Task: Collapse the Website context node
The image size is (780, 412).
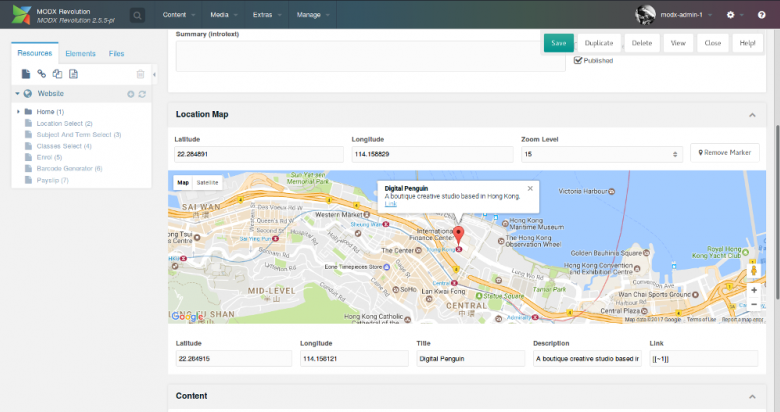Action: click(17, 94)
